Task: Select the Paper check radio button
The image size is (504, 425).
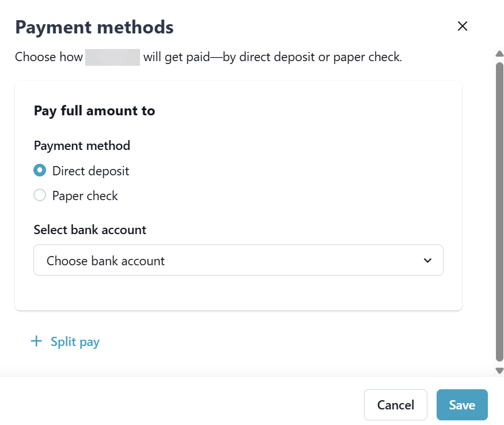Action: [x=40, y=195]
